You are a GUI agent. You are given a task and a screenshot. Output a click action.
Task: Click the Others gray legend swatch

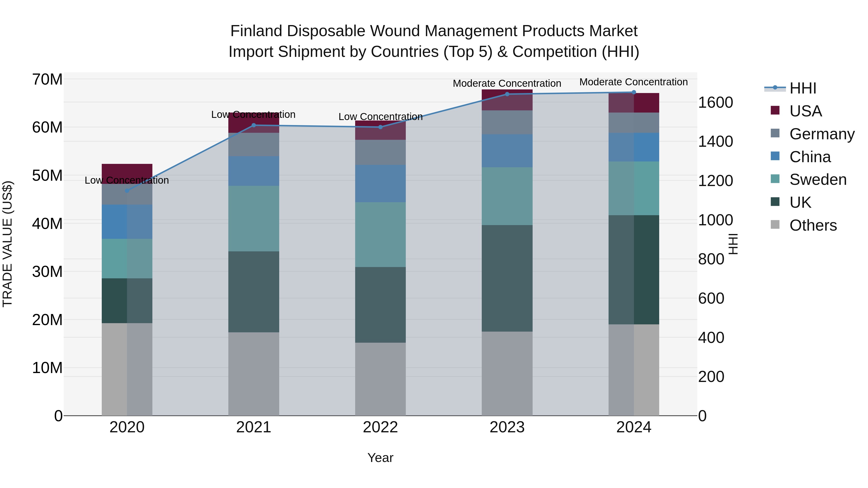775,225
